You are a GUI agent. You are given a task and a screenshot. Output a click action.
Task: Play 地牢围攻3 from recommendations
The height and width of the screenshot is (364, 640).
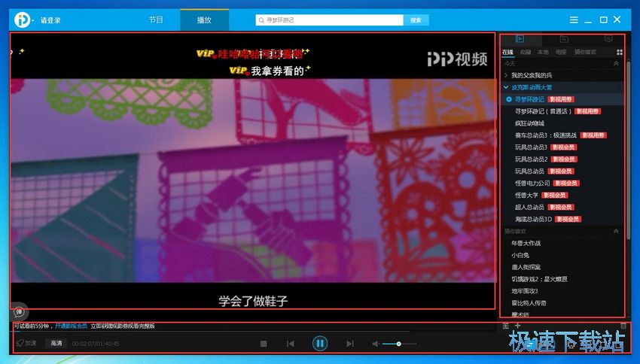525,291
